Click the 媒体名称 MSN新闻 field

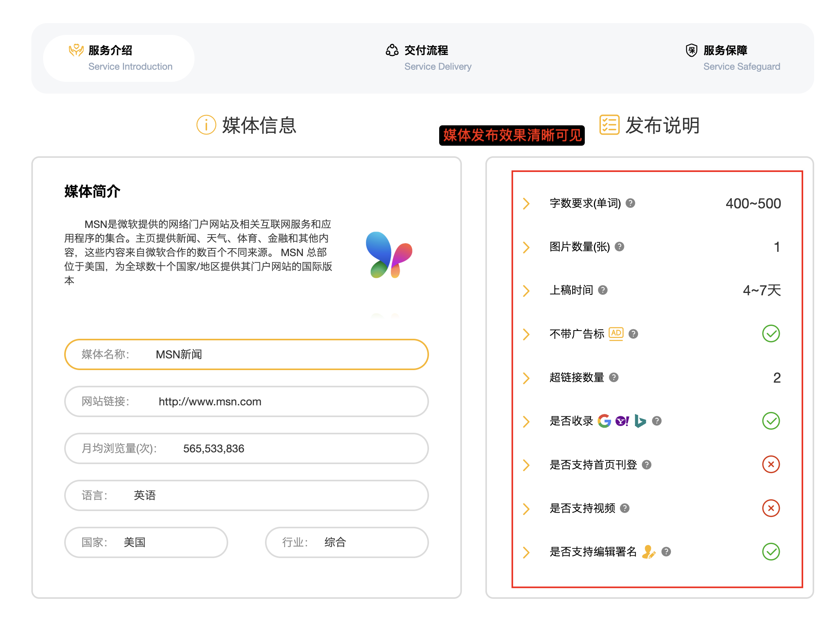(x=246, y=354)
